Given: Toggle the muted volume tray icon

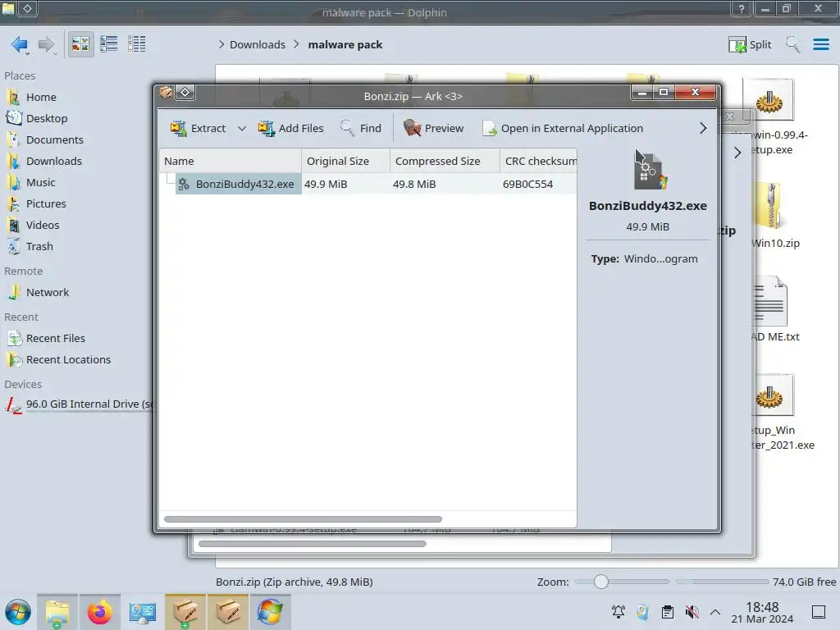Looking at the screenshot, I should tap(692, 612).
